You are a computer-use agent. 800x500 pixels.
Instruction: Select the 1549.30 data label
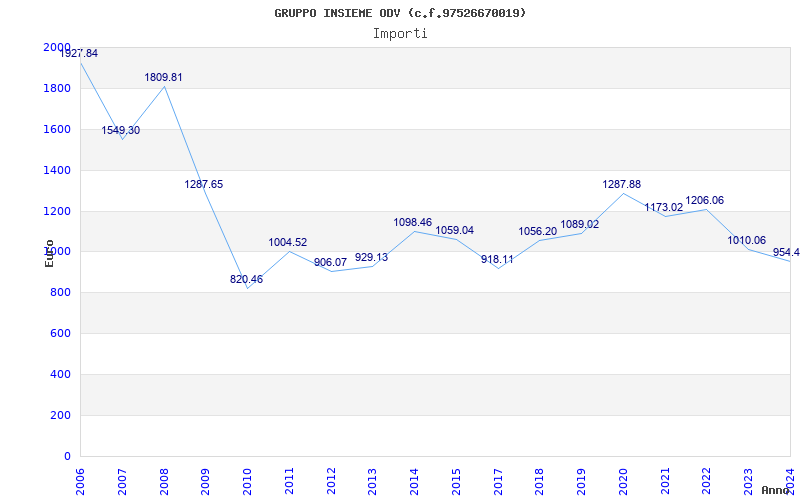click(120, 131)
